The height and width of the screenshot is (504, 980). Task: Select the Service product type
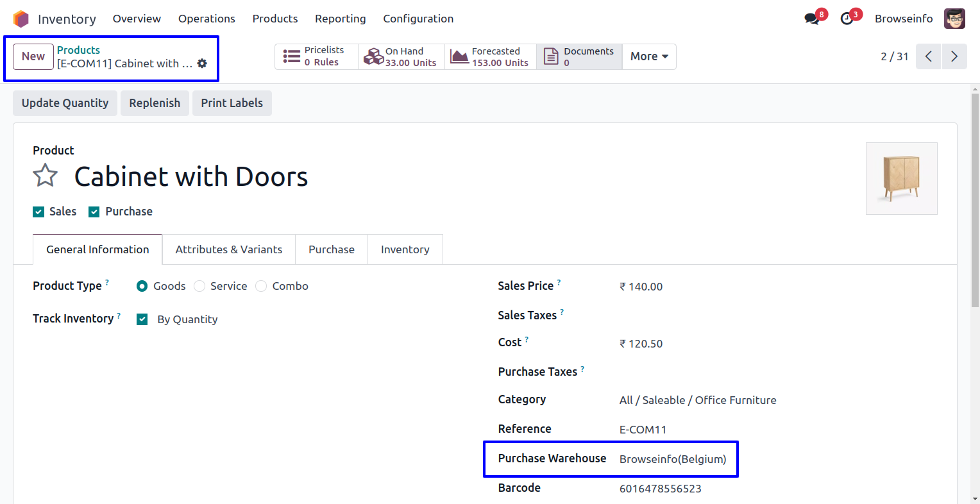pos(200,286)
